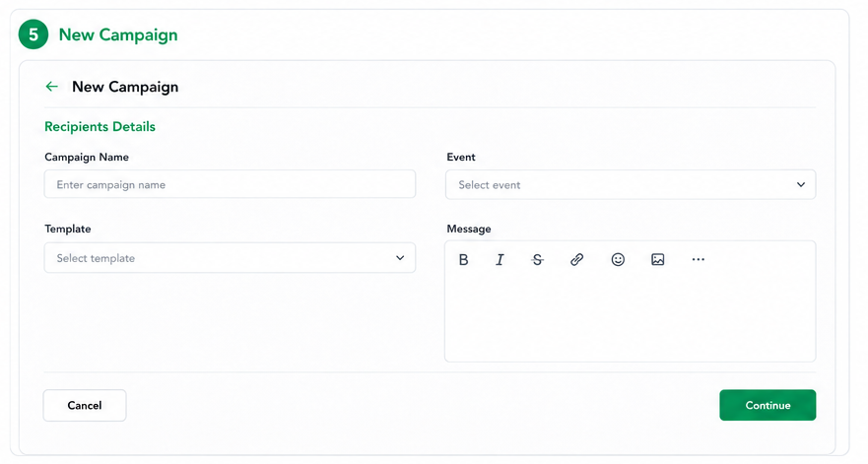Cancel the new campaign

(85, 405)
